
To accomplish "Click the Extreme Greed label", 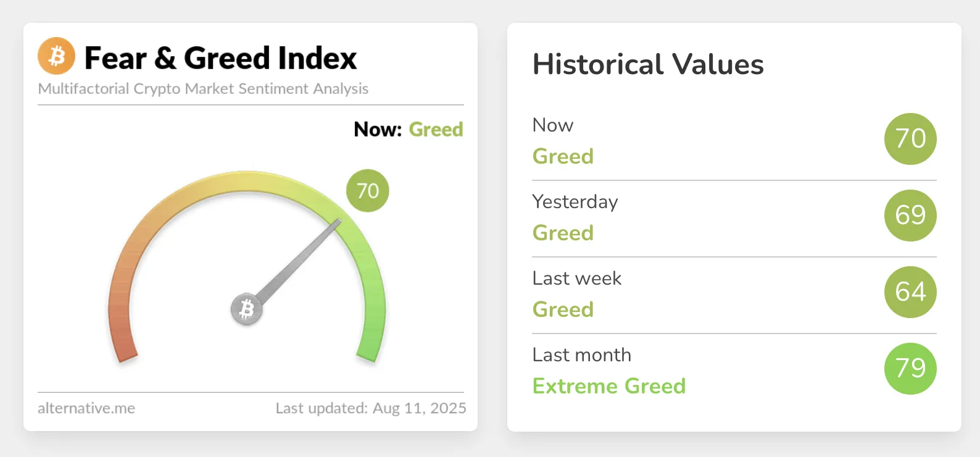I will 609,386.
